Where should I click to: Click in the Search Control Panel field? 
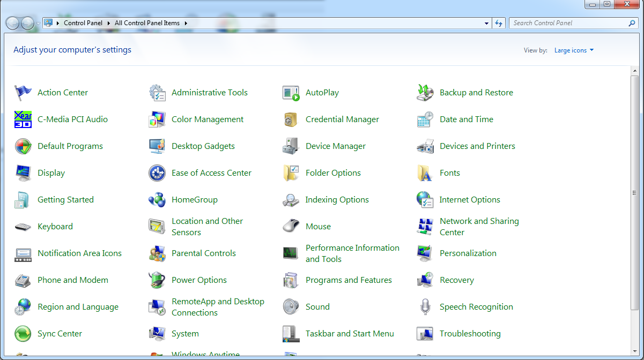[x=567, y=24]
